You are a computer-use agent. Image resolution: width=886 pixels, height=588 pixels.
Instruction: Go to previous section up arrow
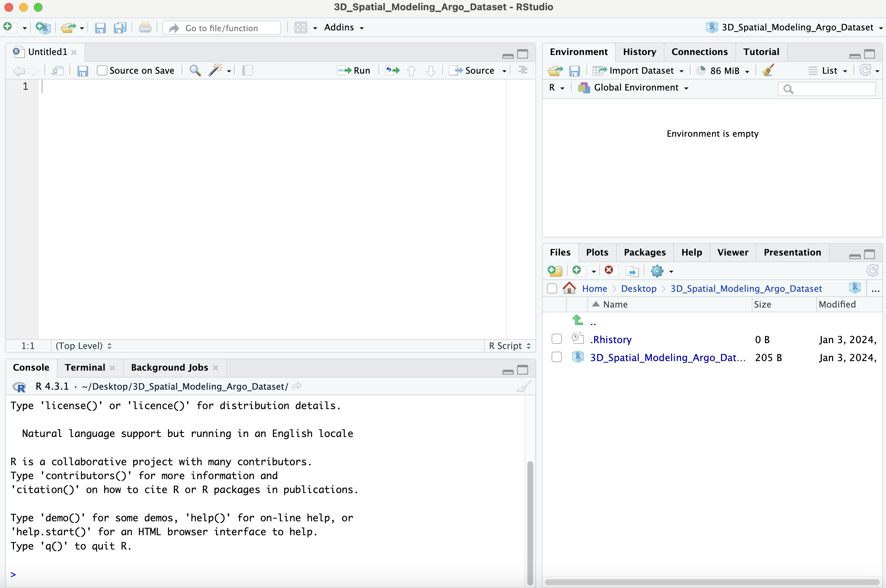tap(411, 70)
